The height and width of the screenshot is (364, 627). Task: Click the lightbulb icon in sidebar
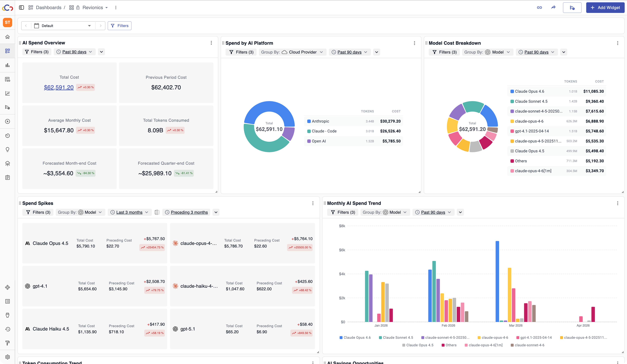[x=7, y=149]
